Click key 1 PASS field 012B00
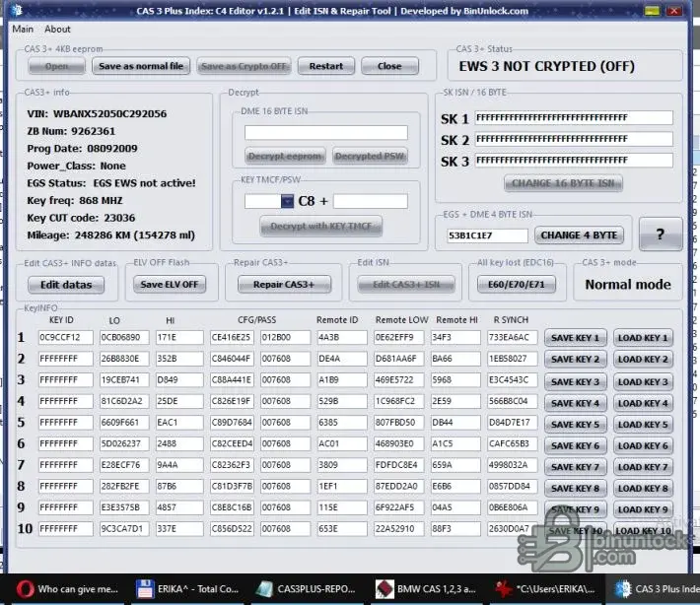 (285, 337)
